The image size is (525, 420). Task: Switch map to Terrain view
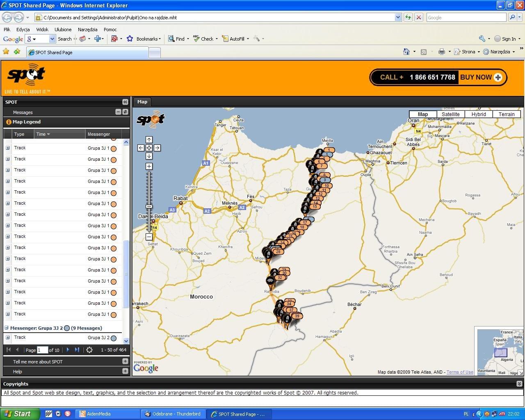click(507, 114)
